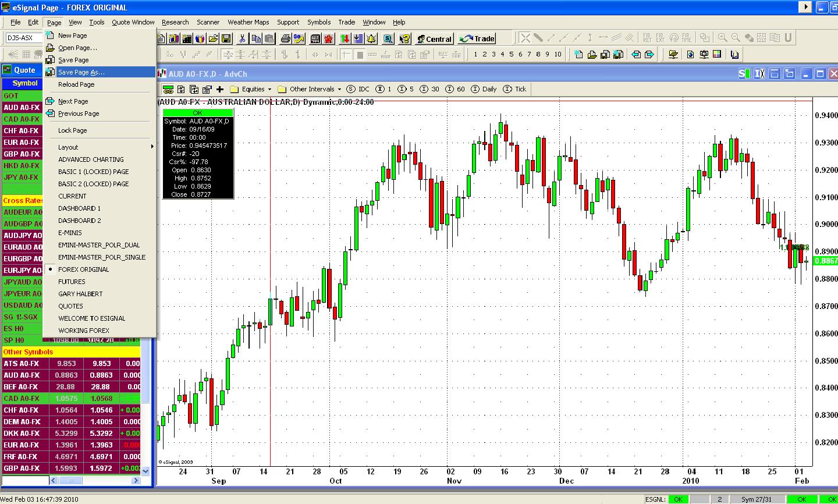This screenshot has width=838, height=504.
Task: Click the context help pointer icon
Action: [404, 38]
